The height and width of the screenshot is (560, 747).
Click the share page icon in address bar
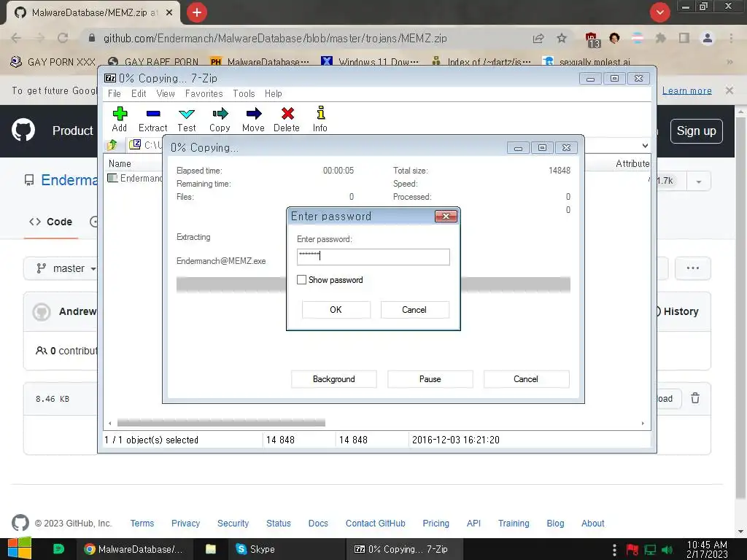538,38
